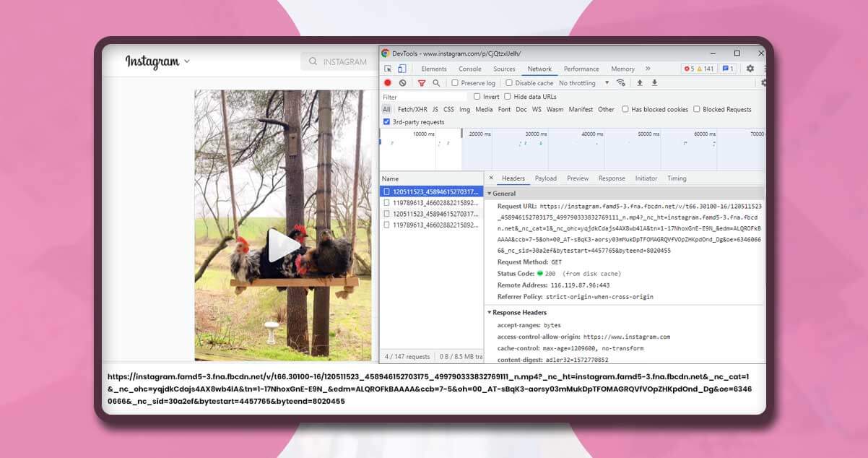868x458 pixels.
Task: Check Hide data URLs
Action: 507,96
